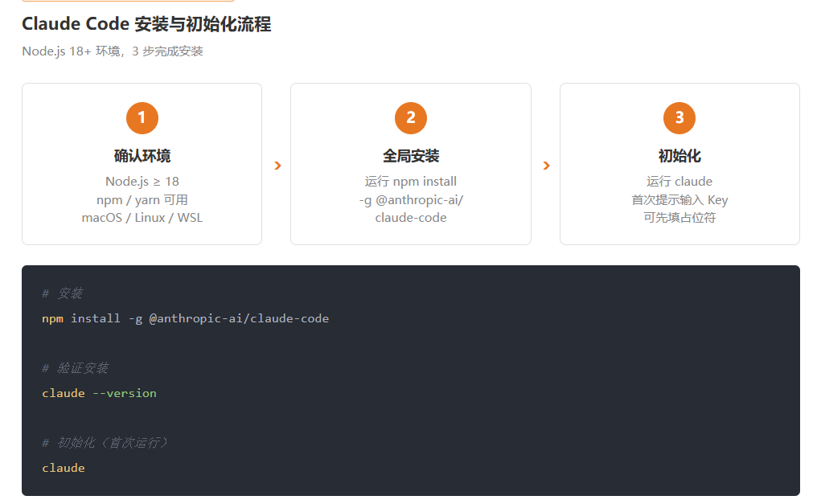Click the text Node.js ≥ 18
The height and width of the screenshot is (504, 817).
tap(142, 181)
